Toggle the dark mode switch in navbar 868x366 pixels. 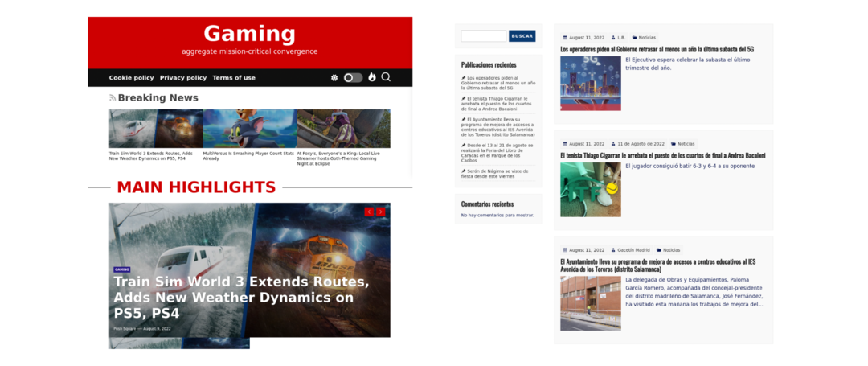(353, 78)
